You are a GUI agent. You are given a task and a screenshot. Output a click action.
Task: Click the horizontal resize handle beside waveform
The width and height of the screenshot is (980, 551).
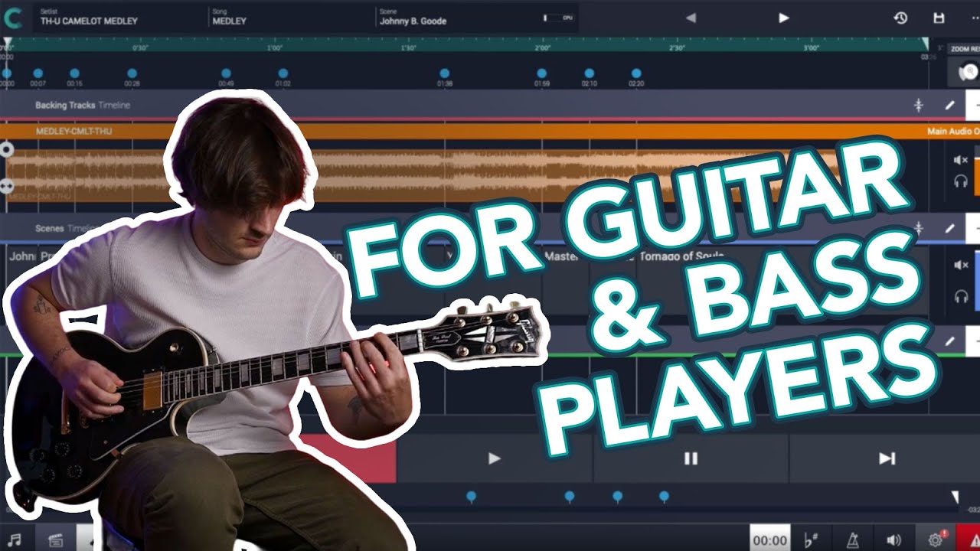(7, 186)
